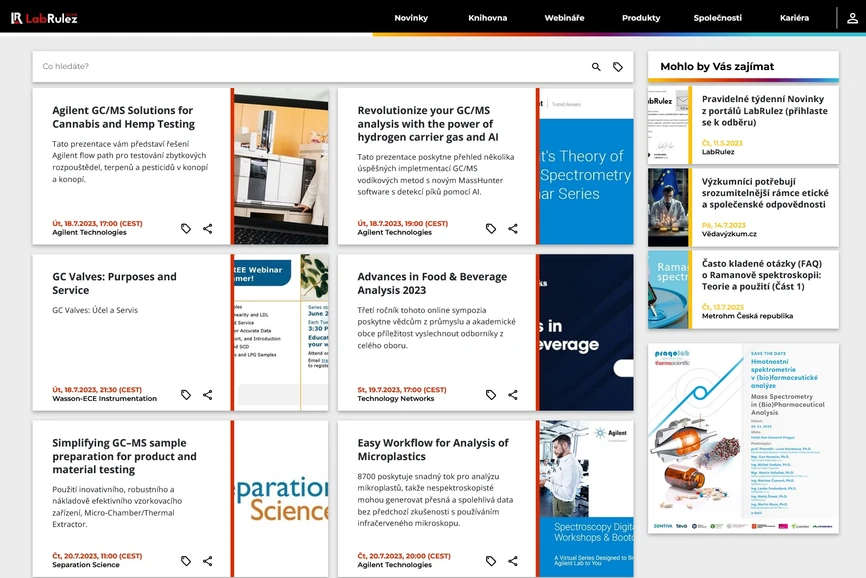866x578 pixels.
Task: Click tag icon on Food & Beverage card
Action: click(x=491, y=395)
